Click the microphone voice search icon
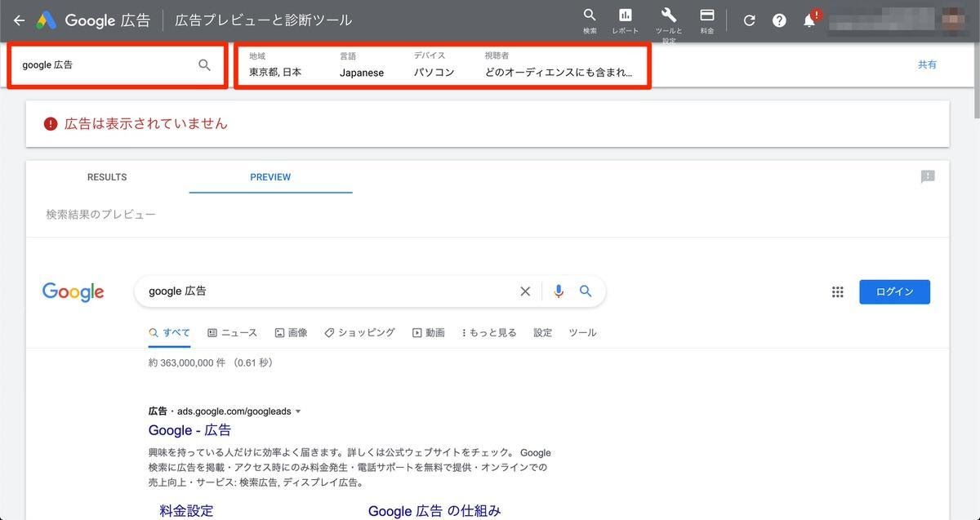This screenshot has height=520, width=980. [559, 291]
